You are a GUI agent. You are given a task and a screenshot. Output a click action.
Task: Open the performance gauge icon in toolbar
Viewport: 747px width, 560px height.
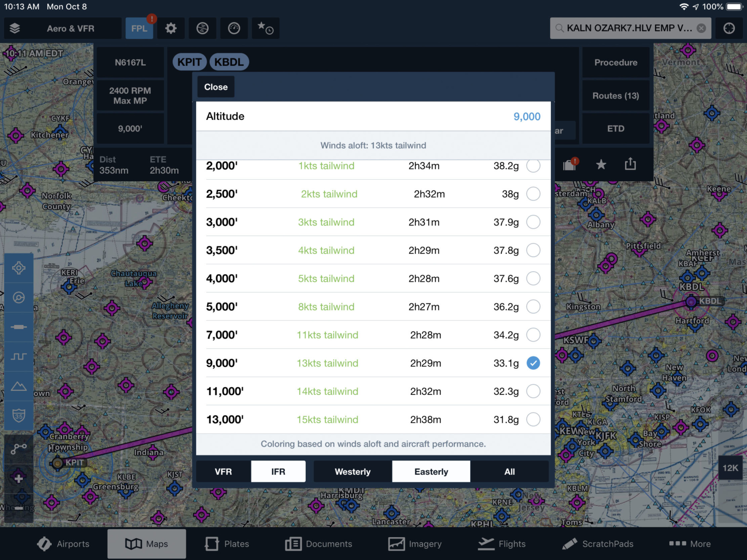coord(234,28)
